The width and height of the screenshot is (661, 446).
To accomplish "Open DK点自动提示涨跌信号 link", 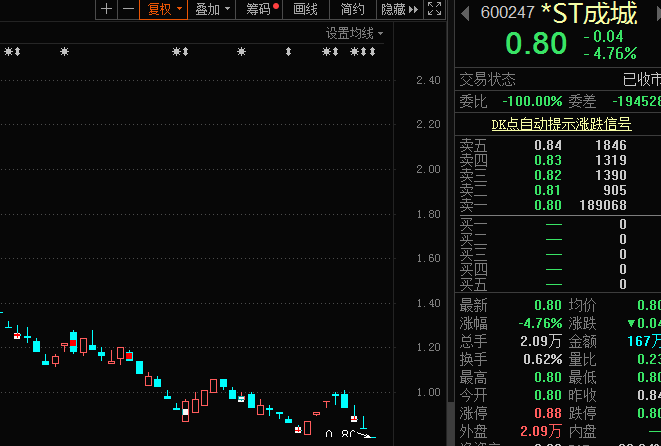I will (x=562, y=124).
